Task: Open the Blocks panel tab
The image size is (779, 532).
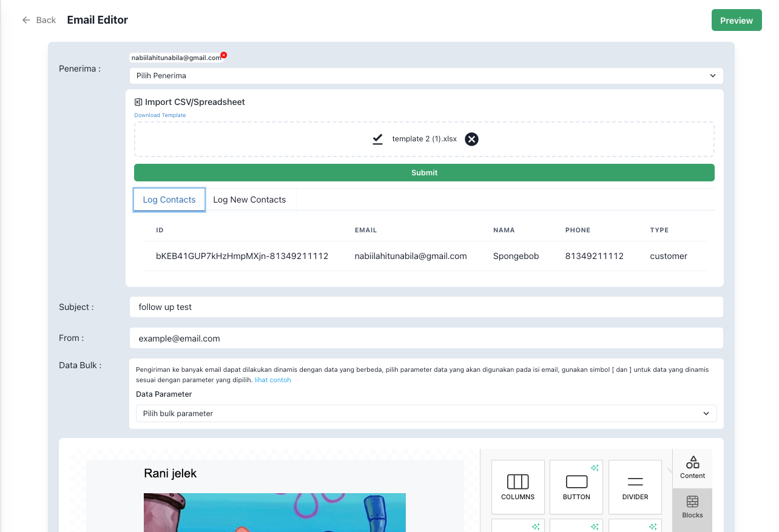Action: [x=692, y=507]
